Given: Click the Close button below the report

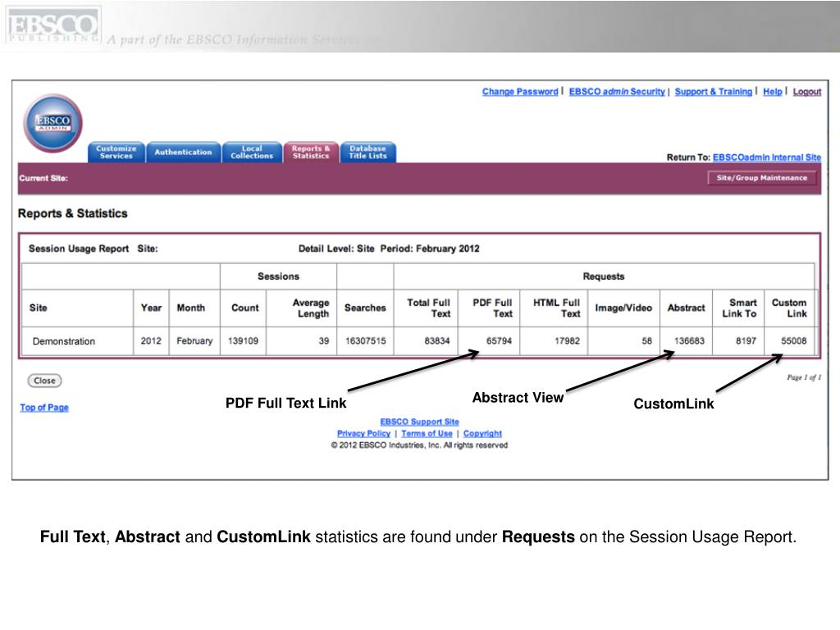Looking at the screenshot, I should pos(44,381).
